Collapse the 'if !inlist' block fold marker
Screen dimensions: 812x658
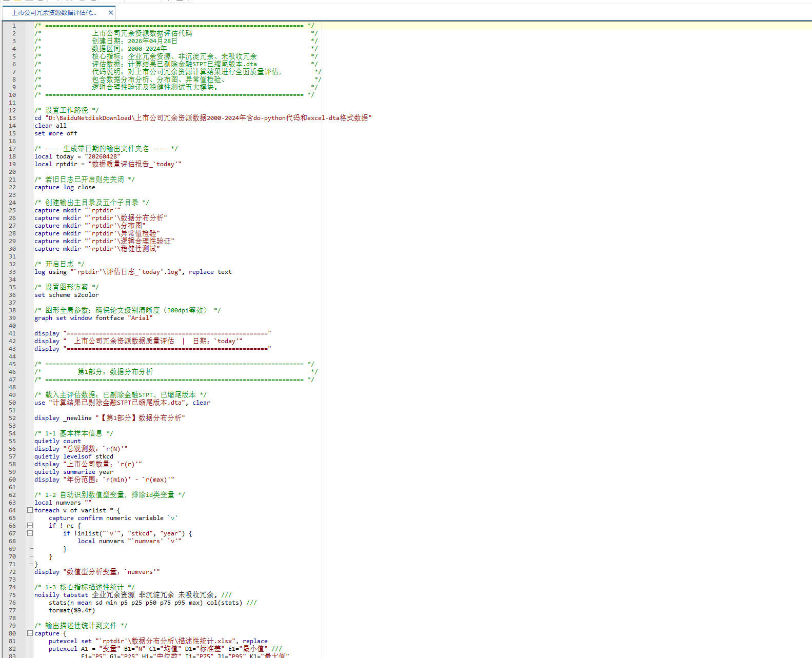30,533
